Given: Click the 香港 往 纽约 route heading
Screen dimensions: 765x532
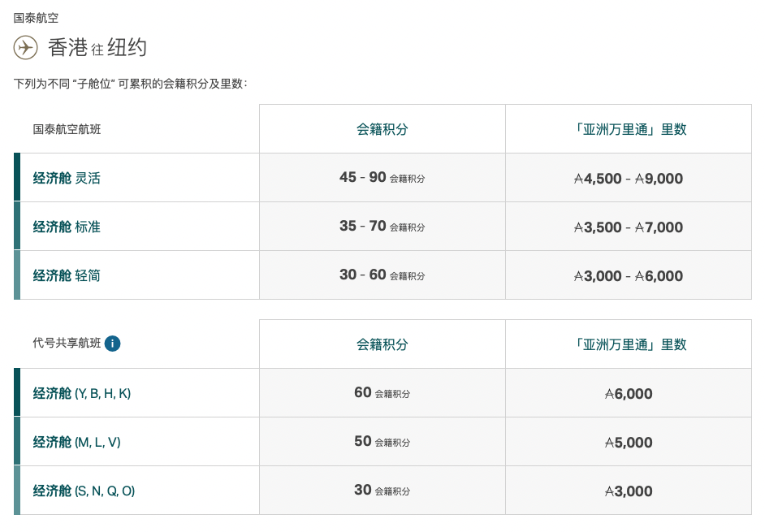Looking at the screenshot, I should click(97, 48).
